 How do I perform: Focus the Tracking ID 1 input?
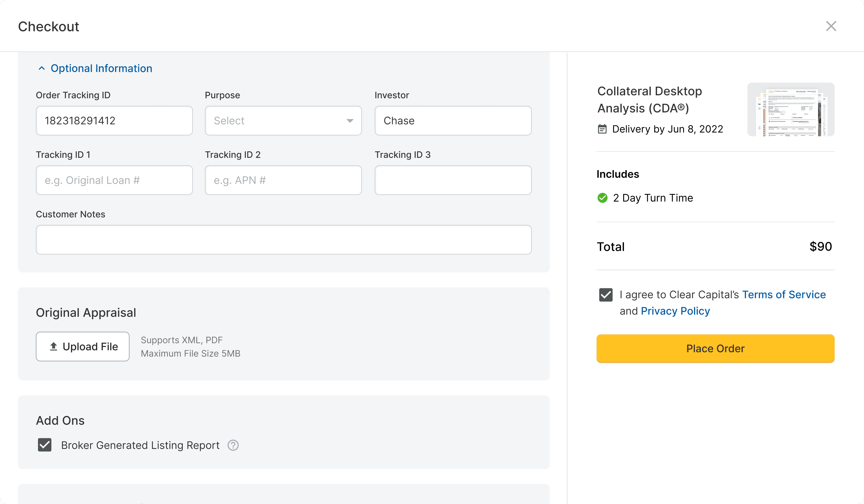click(114, 180)
